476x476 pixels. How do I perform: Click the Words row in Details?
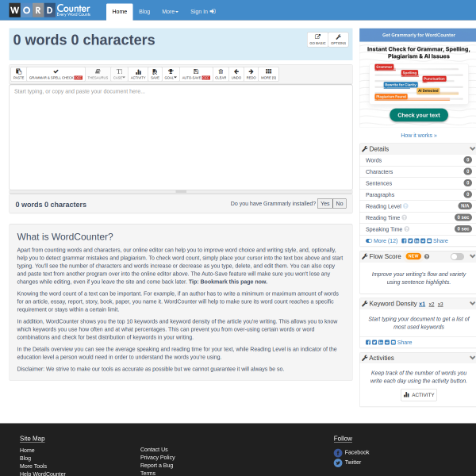pyautogui.click(x=418, y=160)
